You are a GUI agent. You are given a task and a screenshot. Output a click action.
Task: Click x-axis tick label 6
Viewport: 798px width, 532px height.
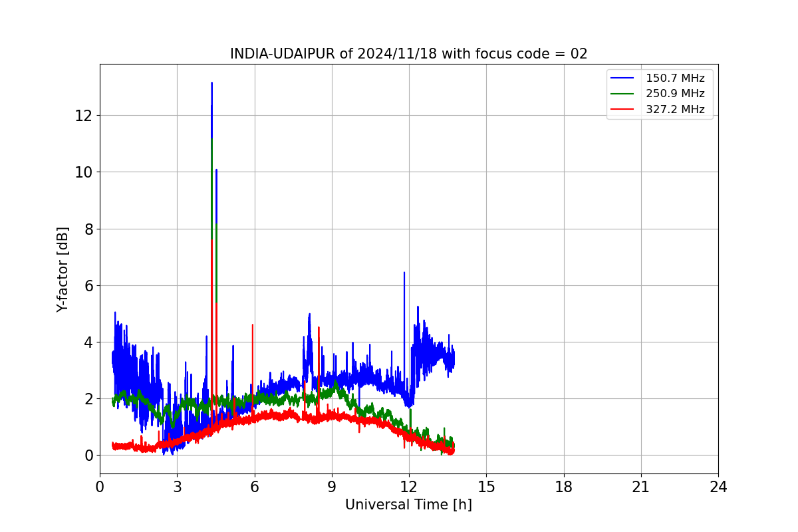254,487
